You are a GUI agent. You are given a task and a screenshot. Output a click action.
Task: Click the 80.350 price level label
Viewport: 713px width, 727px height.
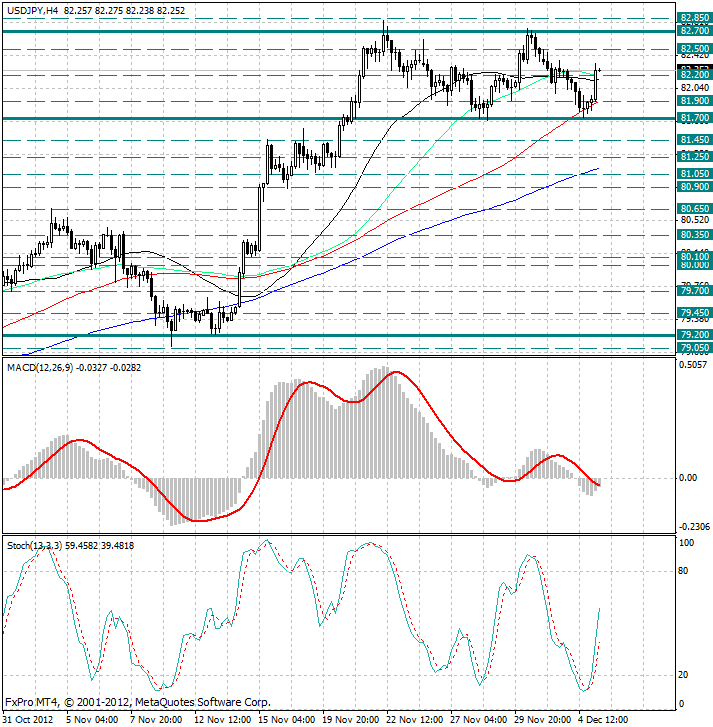click(694, 235)
